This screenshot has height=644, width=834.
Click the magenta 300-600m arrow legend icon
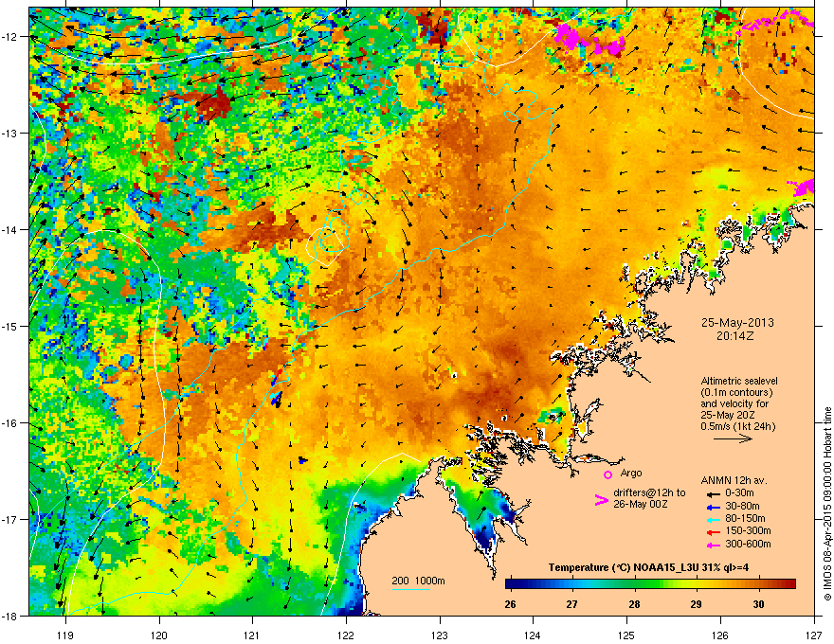point(712,545)
